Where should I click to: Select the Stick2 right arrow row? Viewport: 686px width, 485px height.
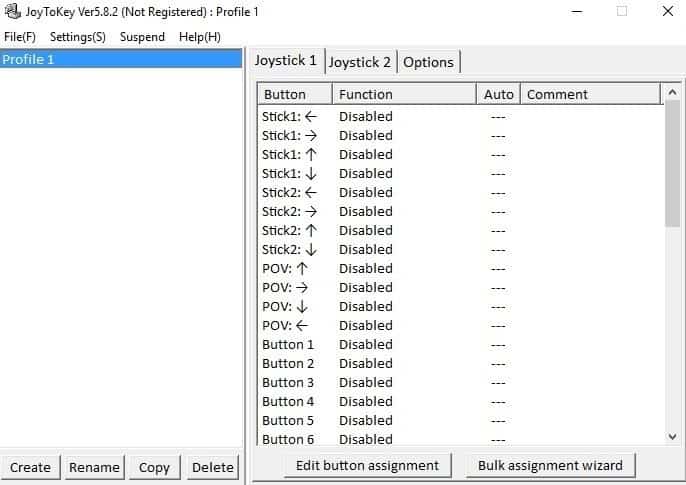click(x=461, y=212)
